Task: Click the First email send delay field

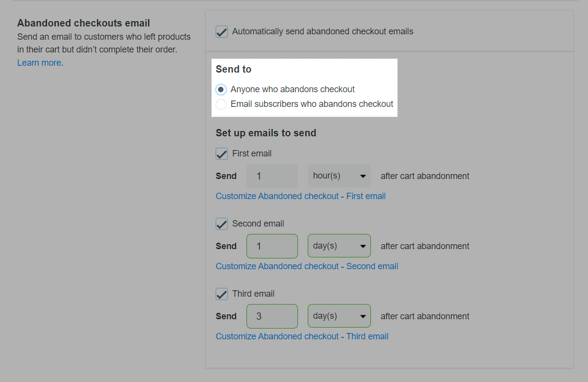Action: pyautogui.click(x=272, y=176)
